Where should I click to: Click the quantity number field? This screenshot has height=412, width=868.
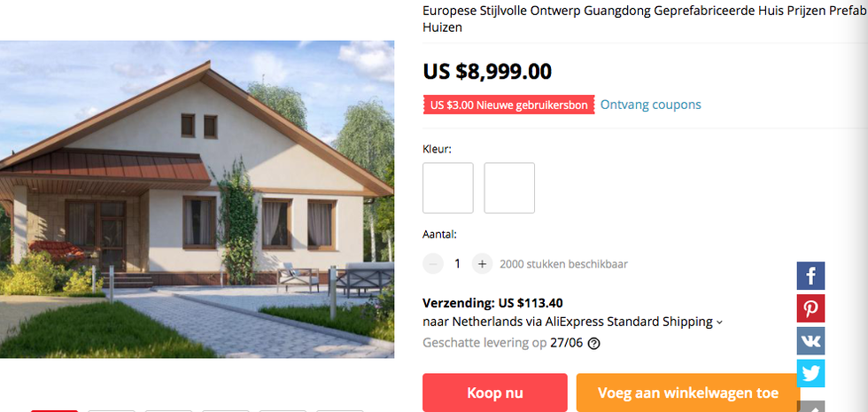[457, 264]
